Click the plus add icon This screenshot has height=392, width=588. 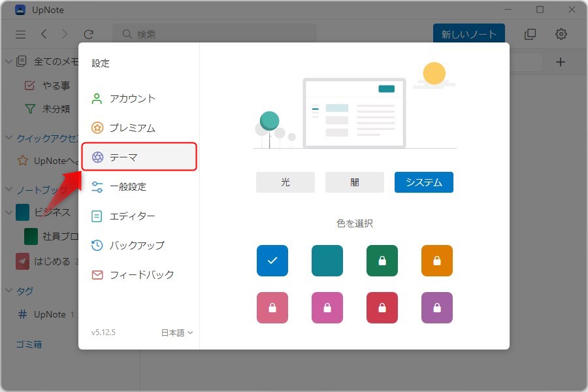coord(561,62)
